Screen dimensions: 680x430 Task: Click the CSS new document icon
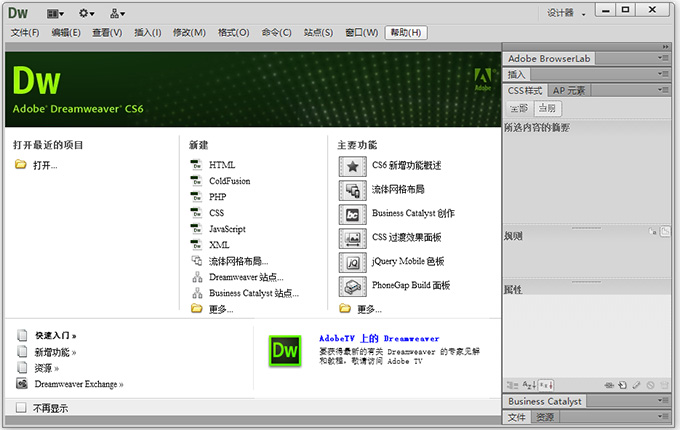196,213
